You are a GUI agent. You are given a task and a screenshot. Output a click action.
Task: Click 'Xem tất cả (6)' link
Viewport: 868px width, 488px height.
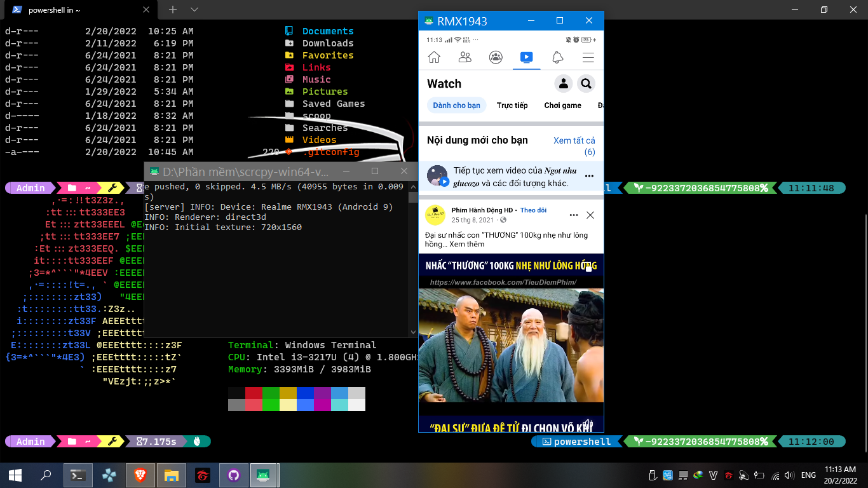coord(574,146)
